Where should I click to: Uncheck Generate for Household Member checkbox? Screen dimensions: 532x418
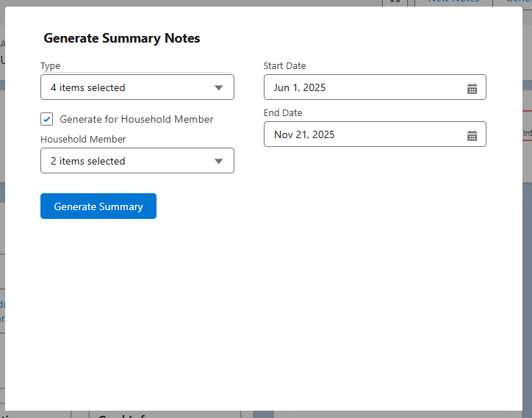[x=47, y=119]
